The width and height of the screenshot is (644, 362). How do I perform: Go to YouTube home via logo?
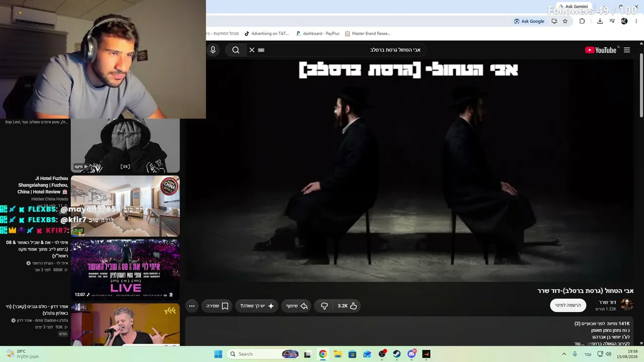[x=600, y=50]
